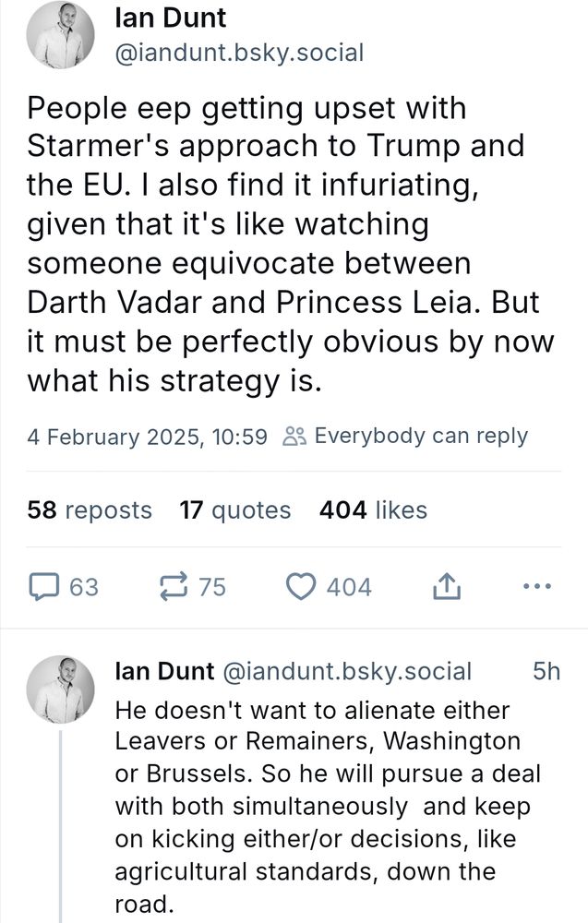
Task: View the 58 reposts list
Action: (90, 509)
